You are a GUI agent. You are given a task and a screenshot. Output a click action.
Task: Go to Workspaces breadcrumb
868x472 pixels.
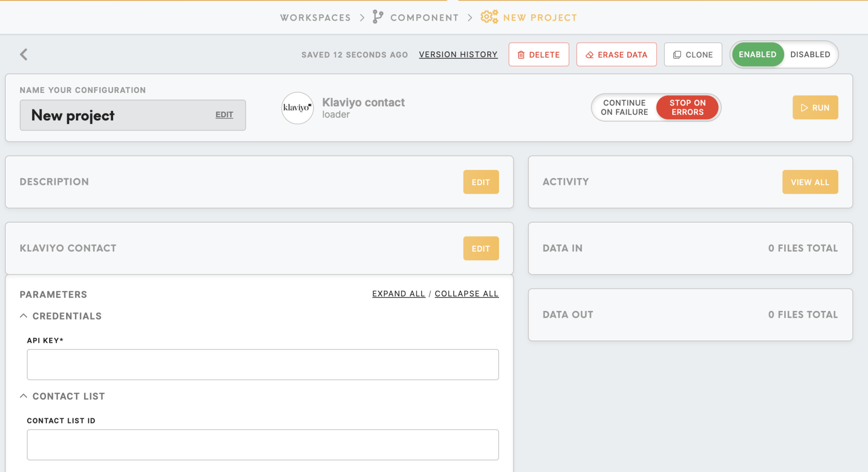tap(315, 18)
